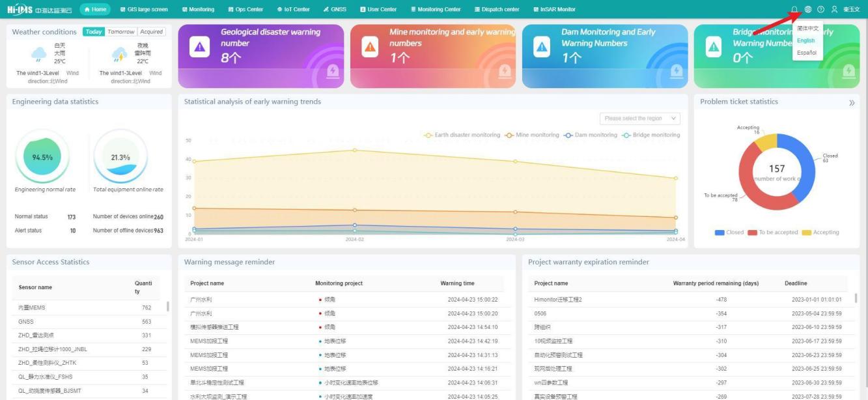Open the help question mark icon

[821, 10]
